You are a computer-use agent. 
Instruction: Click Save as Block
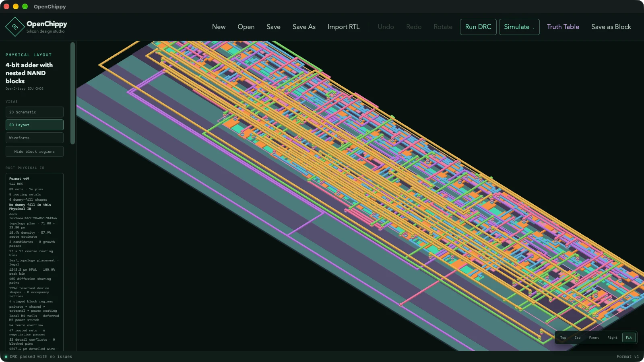pyautogui.click(x=611, y=27)
